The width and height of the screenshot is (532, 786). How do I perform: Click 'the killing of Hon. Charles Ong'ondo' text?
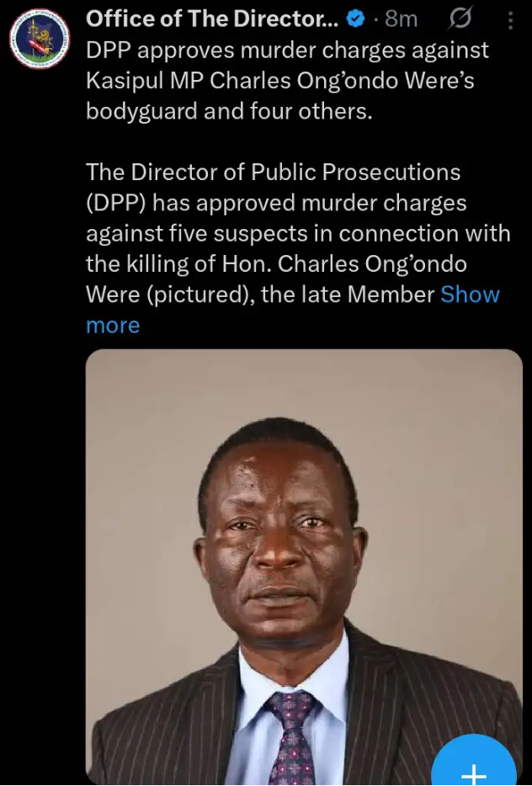(x=276, y=264)
